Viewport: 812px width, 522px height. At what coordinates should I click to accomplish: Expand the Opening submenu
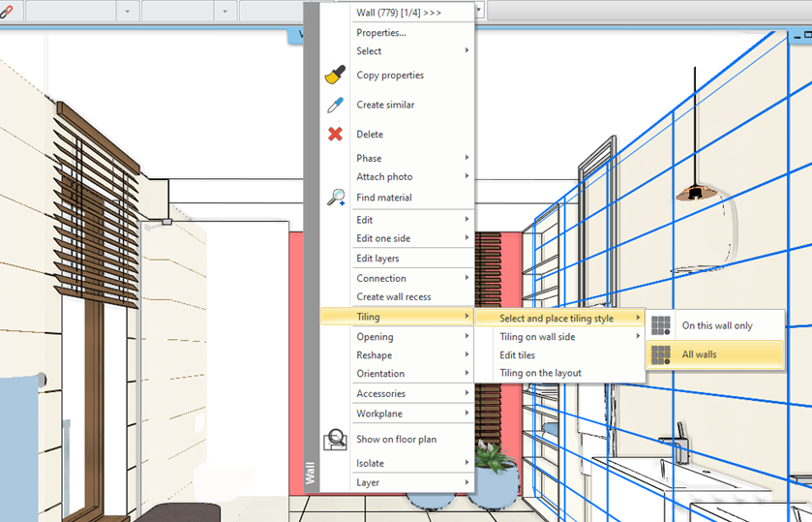click(x=412, y=337)
